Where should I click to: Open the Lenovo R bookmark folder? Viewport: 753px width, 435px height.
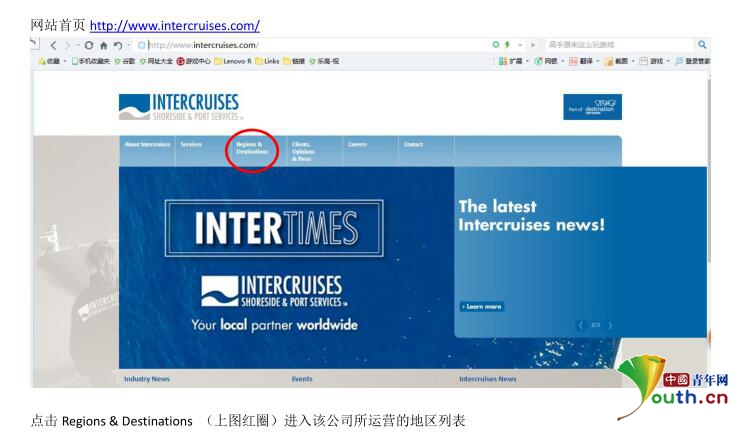[x=233, y=61]
